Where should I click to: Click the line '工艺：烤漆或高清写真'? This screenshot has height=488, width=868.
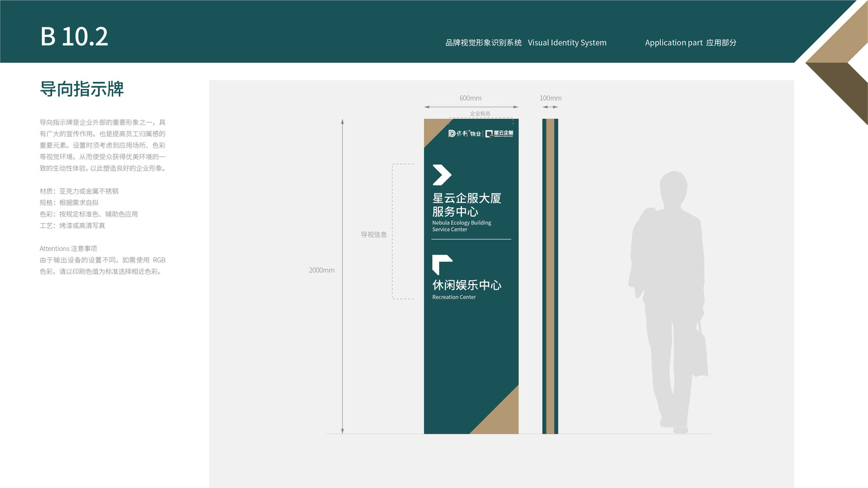tap(72, 226)
